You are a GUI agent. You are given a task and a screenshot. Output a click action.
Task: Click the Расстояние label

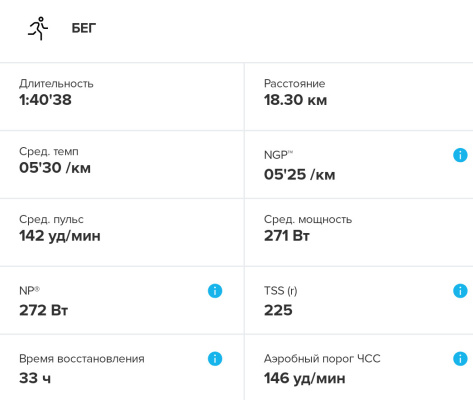click(x=294, y=83)
